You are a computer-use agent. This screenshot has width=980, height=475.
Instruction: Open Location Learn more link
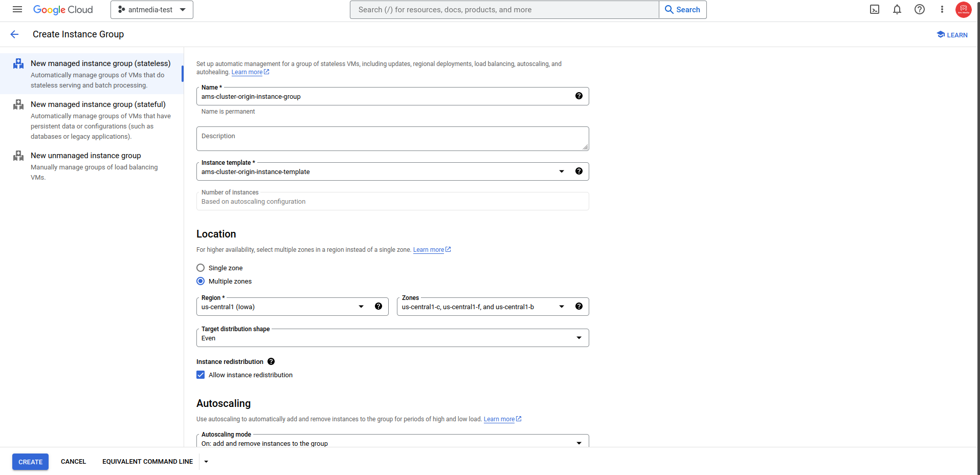[x=432, y=250]
